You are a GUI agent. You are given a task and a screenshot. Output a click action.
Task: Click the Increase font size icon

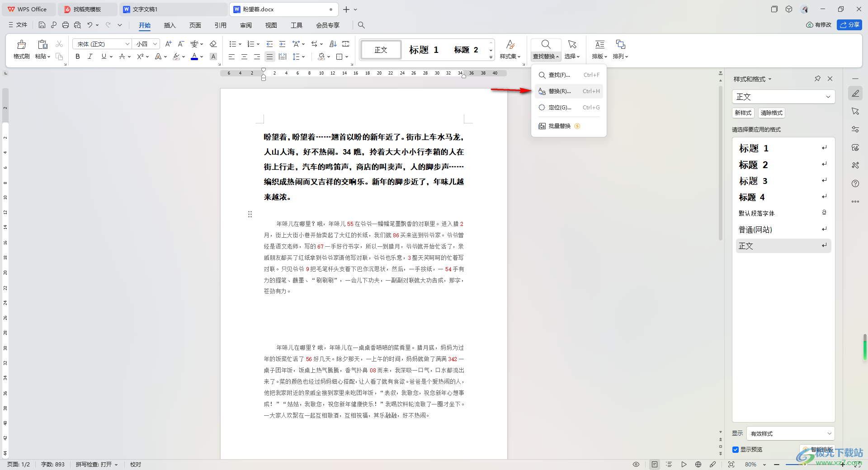pos(168,44)
